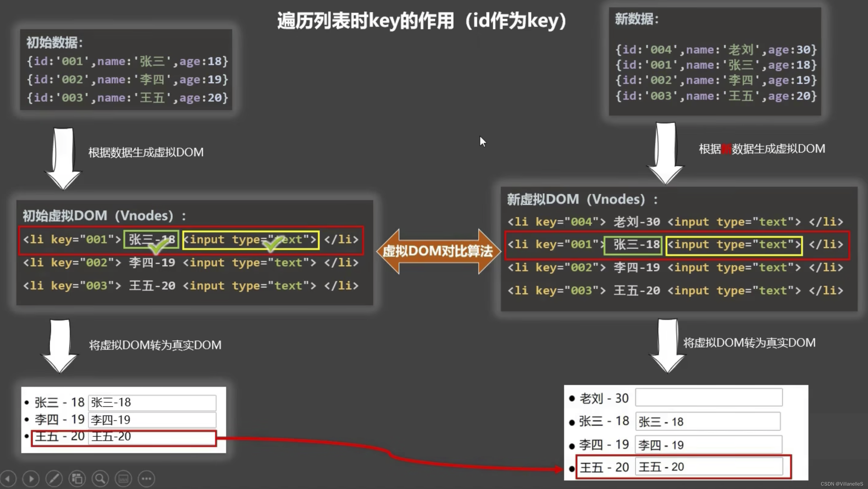Image resolution: width=868 pixels, height=489 pixels.
Task: Toggle visibility of key='001' li element
Action: [191, 239]
